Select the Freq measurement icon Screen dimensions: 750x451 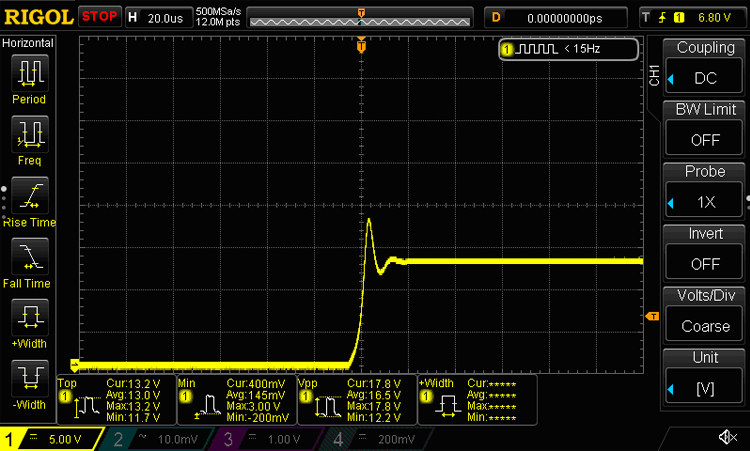30,134
